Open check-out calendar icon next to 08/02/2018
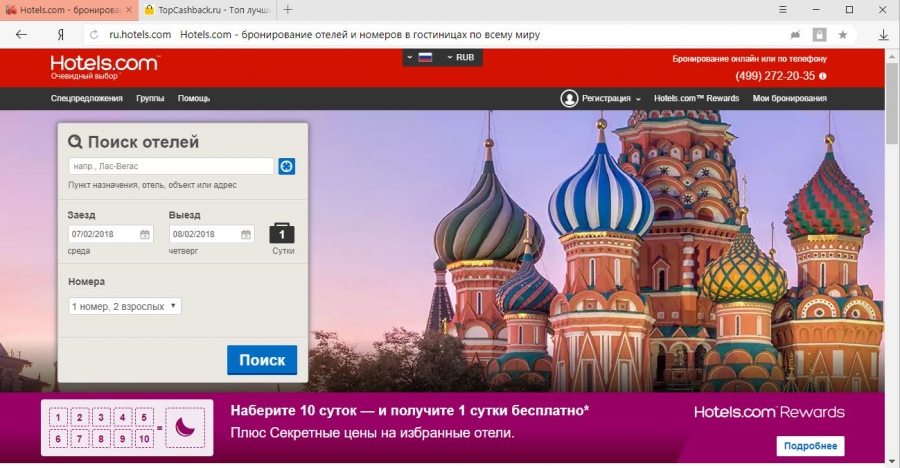The height and width of the screenshot is (468, 900). (246, 234)
